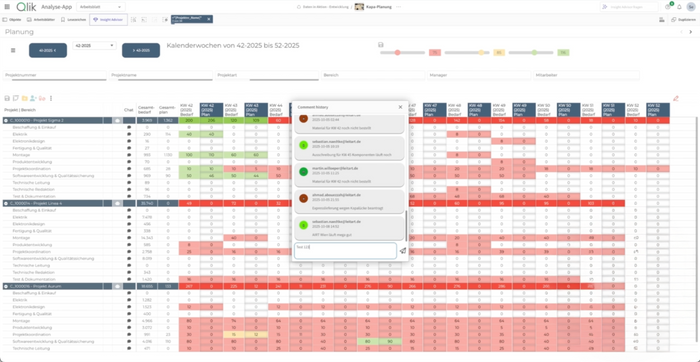Open chat cloud icon on Projekt Sigma 2 row
Image resolution: width=700 pixels, height=362 pixels.
click(x=117, y=121)
